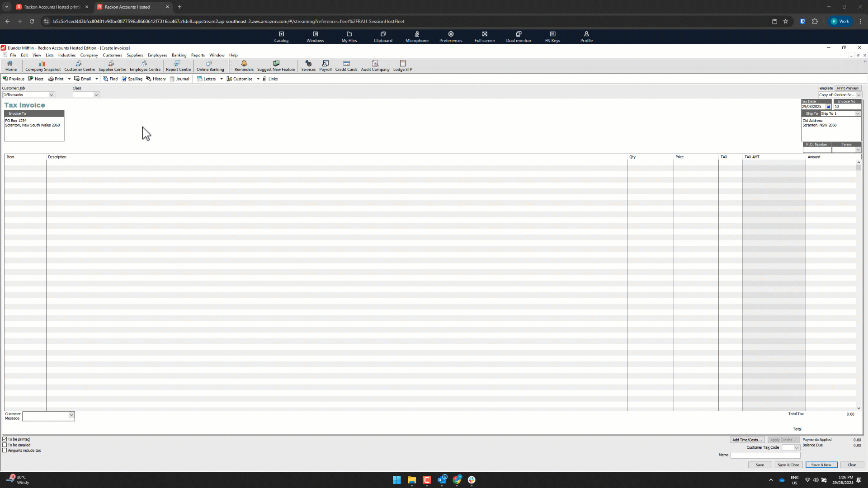Expand the Print button dropdown arrow
Image resolution: width=868 pixels, height=488 pixels.
[x=69, y=79]
